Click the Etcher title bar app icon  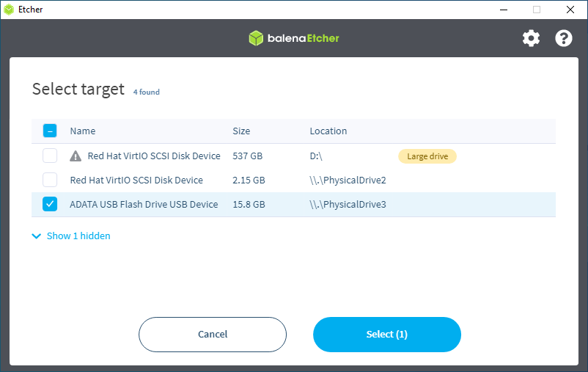(x=9, y=10)
